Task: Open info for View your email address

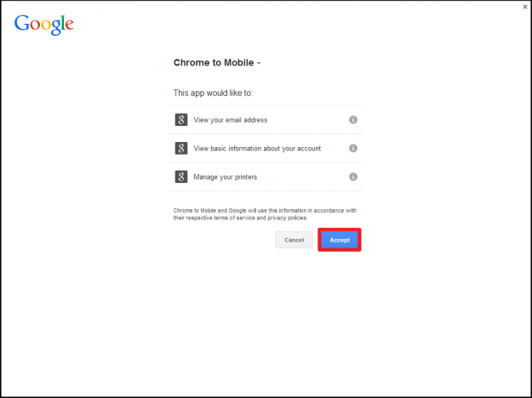Action: (352, 120)
